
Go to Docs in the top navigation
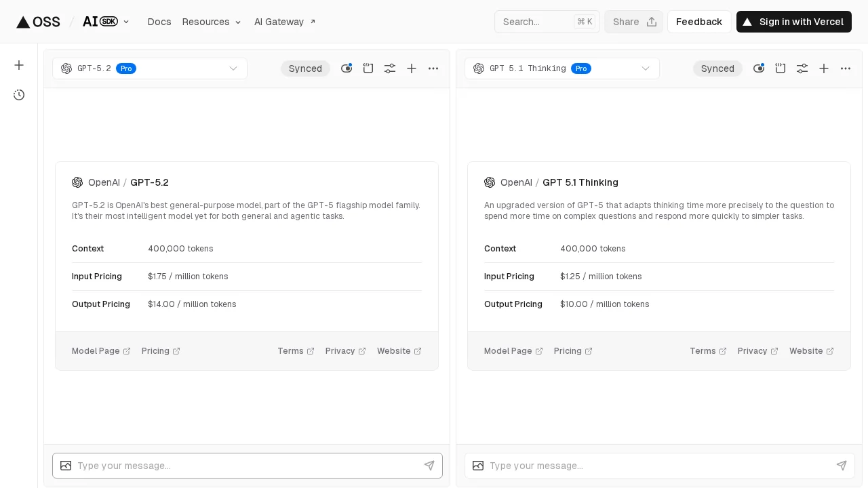[x=159, y=22]
